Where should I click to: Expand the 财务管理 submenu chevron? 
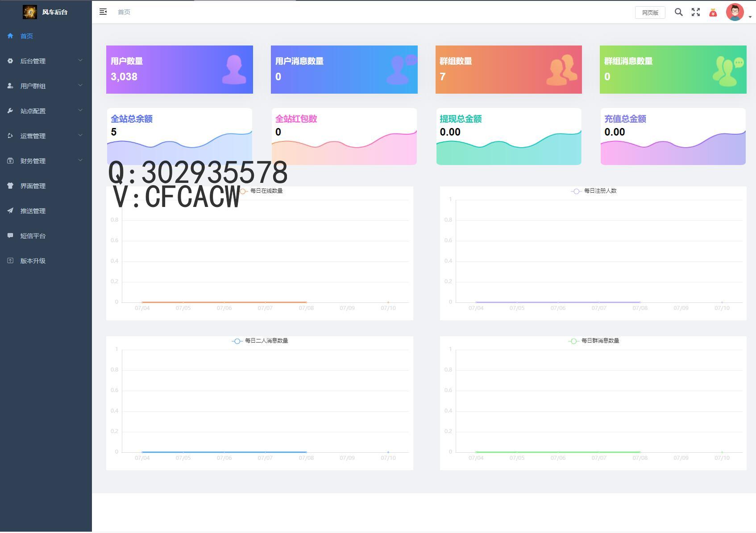80,161
